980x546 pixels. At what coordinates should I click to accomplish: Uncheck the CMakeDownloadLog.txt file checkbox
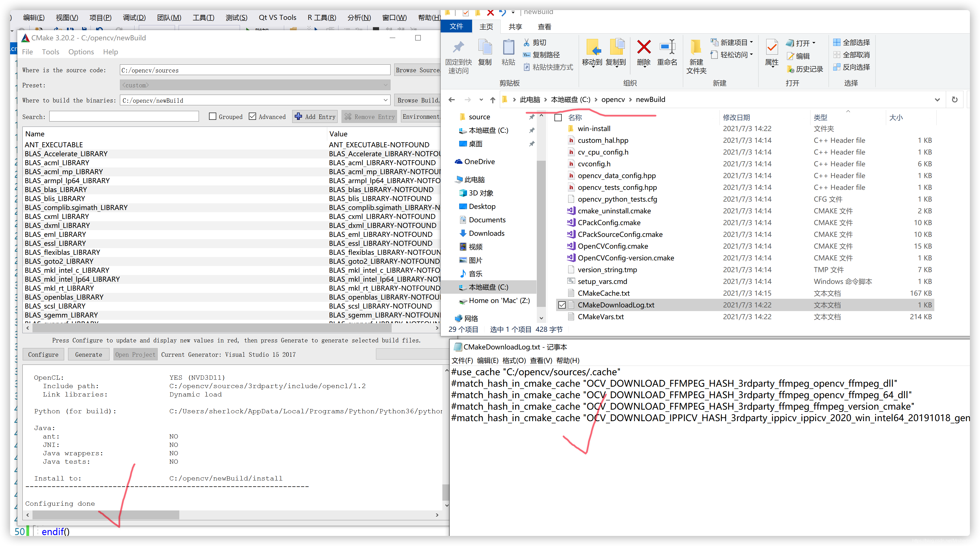(x=562, y=305)
